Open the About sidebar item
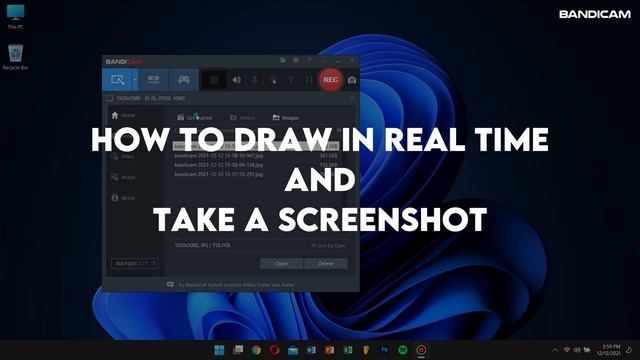Screen dimensions: 640x360 click(x=123, y=198)
